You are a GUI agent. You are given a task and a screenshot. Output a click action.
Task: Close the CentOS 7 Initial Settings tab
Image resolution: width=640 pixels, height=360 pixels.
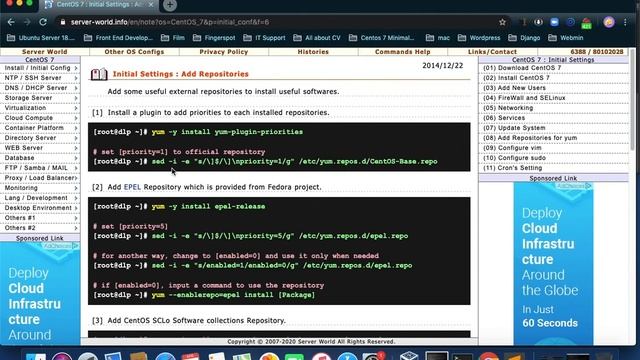[x=151, y=4]
